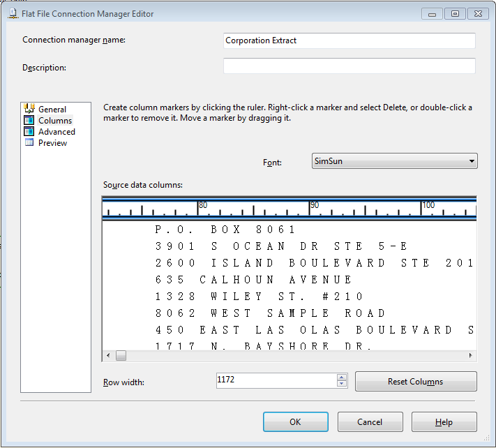Viewport: 496px width, 448px height.
Task: Click the row '635 CALHOUN AVENUE'
Action: 253,280
